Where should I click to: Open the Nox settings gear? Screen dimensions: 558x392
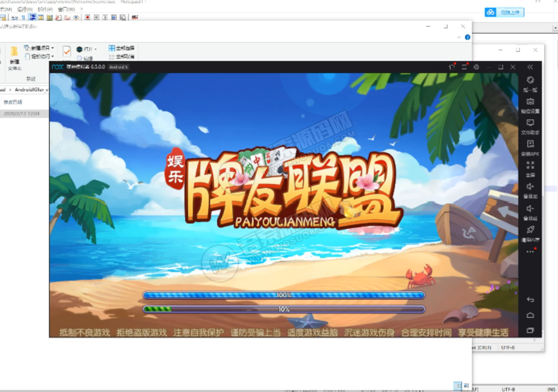[x=476, y=67]
